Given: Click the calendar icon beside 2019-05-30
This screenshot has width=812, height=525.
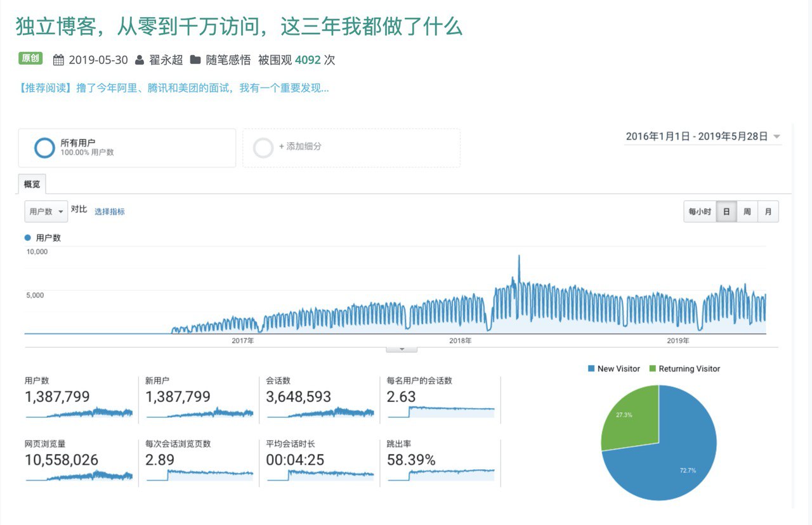Looking at the screenshot, I should click(58, 60).
